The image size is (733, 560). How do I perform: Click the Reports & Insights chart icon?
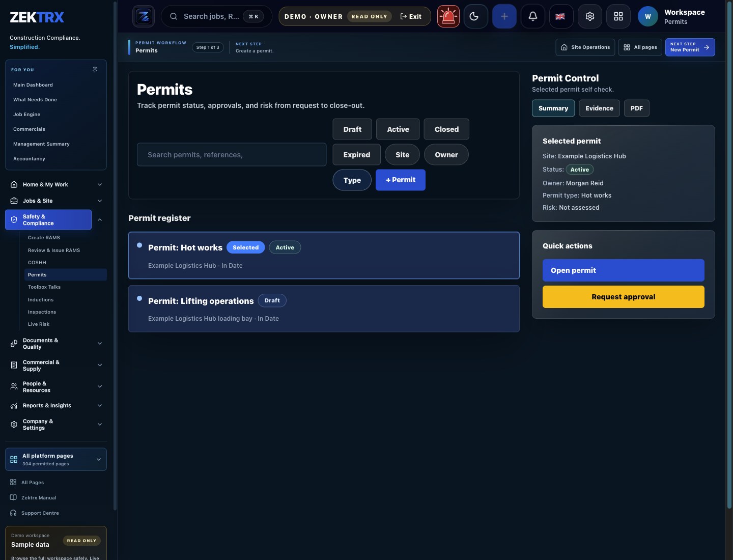tap(14, 406)
